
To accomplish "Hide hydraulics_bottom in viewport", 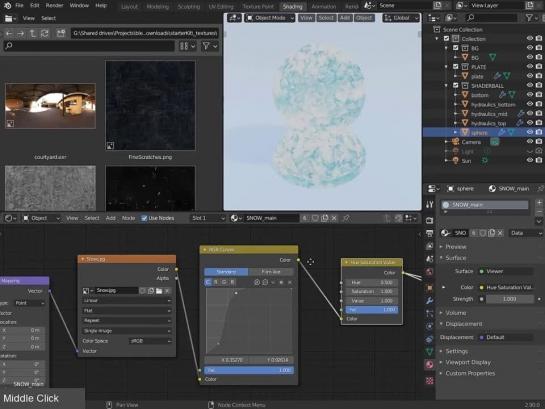I will pyautogui.click(x=529, y=104).
